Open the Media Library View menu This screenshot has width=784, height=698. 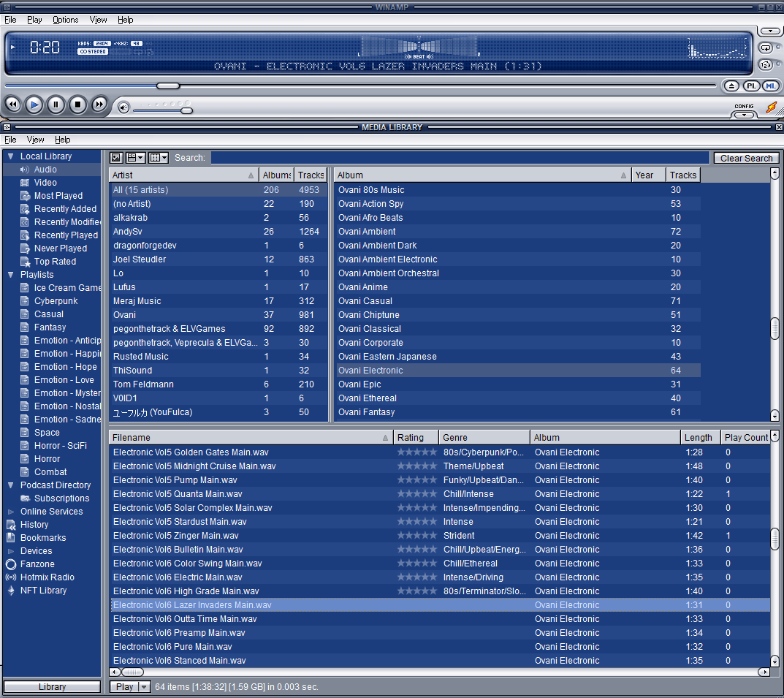pyautogui.click(x=36, y=140)
